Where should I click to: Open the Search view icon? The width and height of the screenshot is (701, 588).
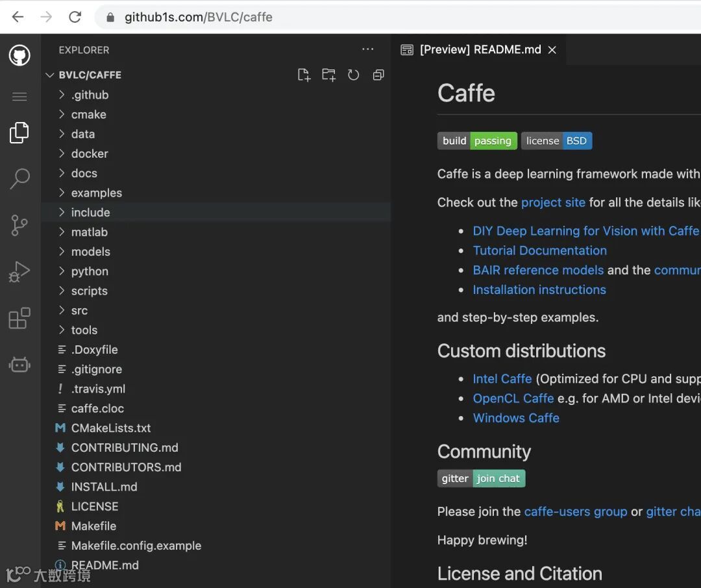click(19, 178)
